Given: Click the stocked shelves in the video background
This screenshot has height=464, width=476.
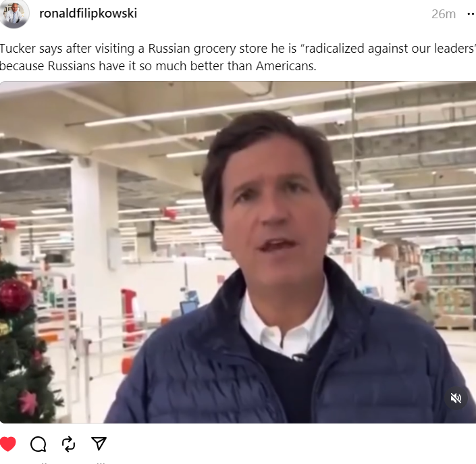Looking at the screenshot, I should [449, 280].
